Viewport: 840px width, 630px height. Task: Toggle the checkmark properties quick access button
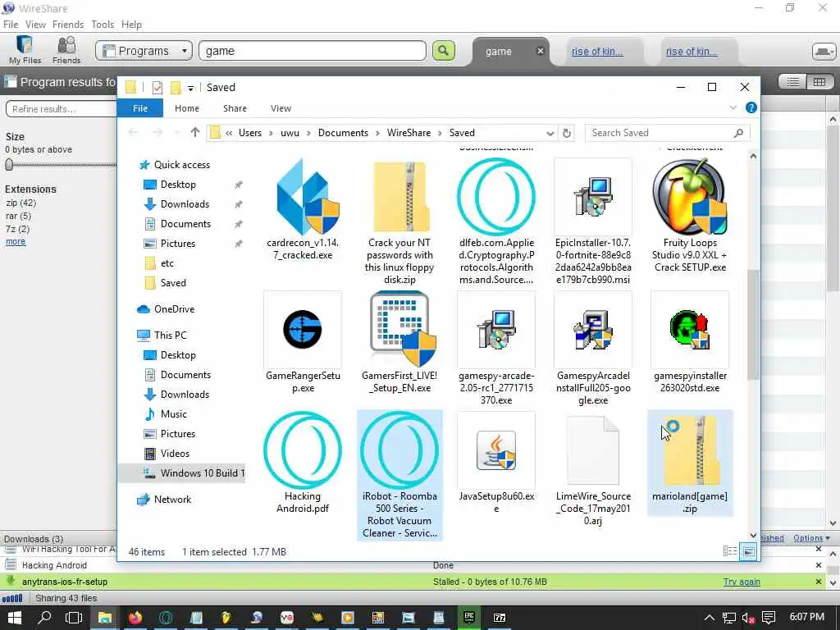pos(157,87)
